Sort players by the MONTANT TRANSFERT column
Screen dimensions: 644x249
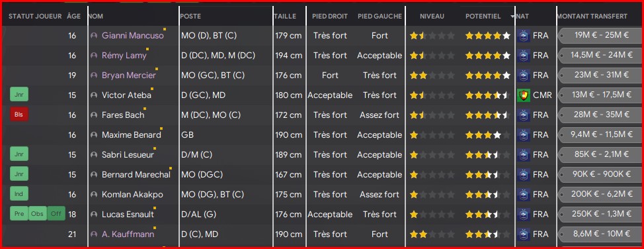[x=592, y=17]
